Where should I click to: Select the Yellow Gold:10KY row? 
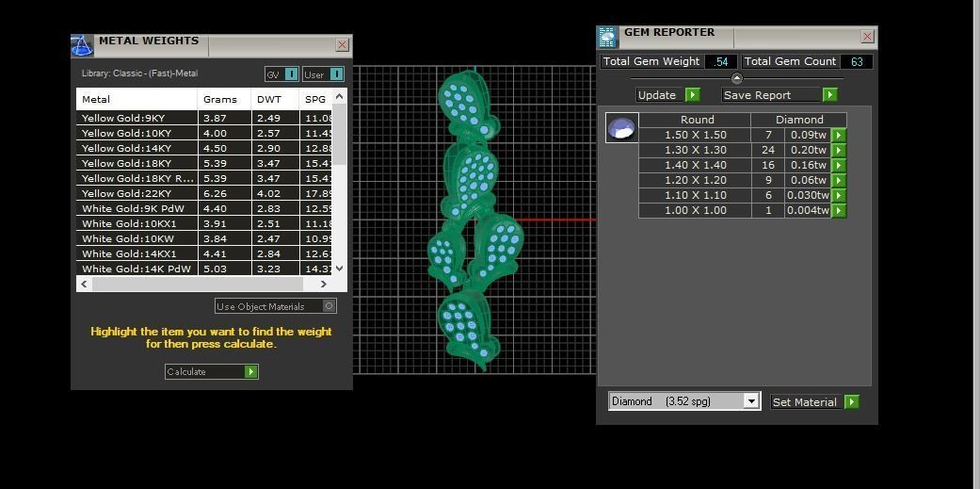pyautogui.click(x=203, y=133)
